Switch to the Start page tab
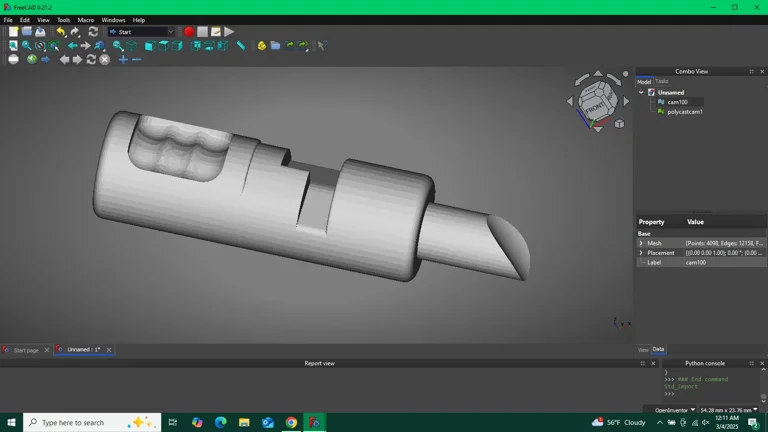The width and height of the screenshot is (768, 432). [25, 350]
